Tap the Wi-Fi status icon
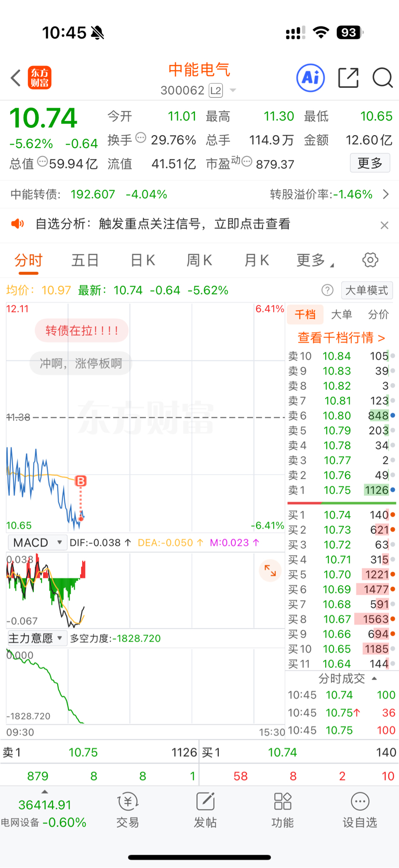The image size is (399, 868). pyautogui.click(x=321, y=33)
